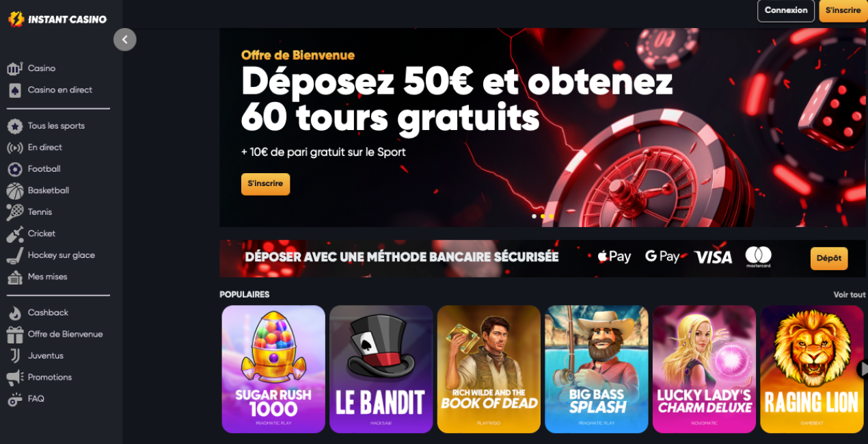Image resolution: width=868 pixels, height=444 pixels.
Task: Switch to the third banner slide dot
Action: click(552, 216)
